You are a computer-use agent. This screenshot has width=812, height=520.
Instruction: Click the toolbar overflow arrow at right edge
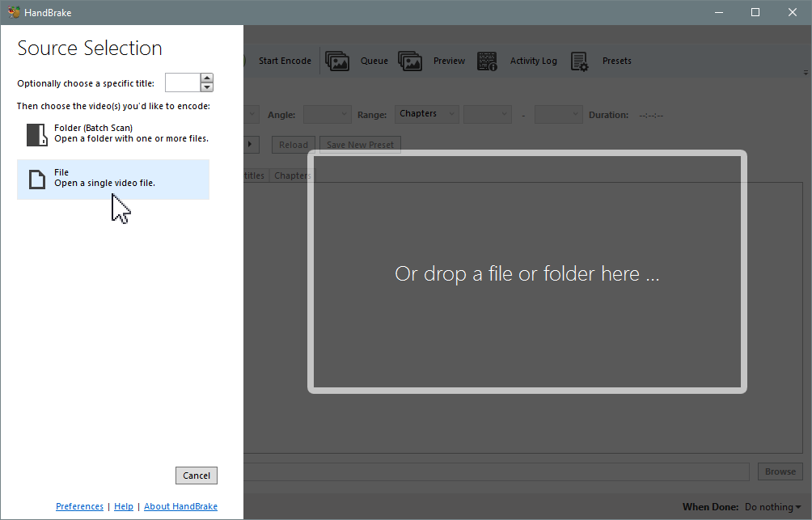coord(806,73)
